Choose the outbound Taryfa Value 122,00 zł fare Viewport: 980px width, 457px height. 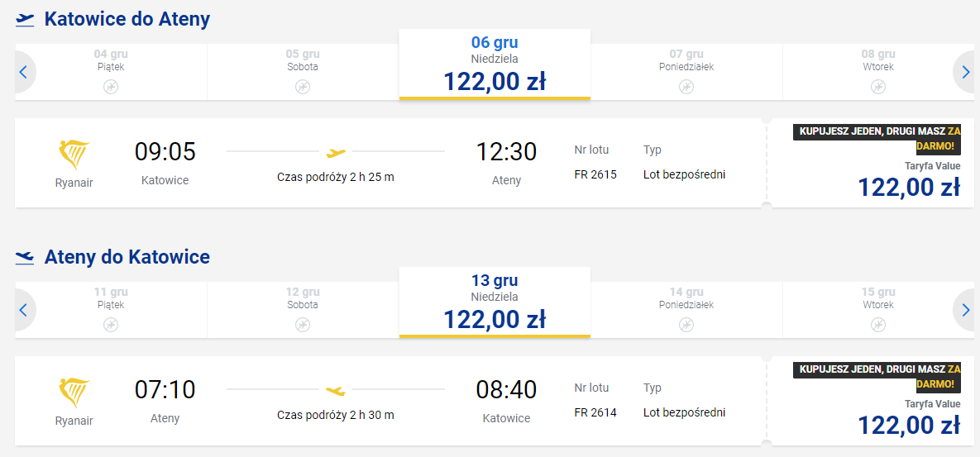[x=909, y=188]
